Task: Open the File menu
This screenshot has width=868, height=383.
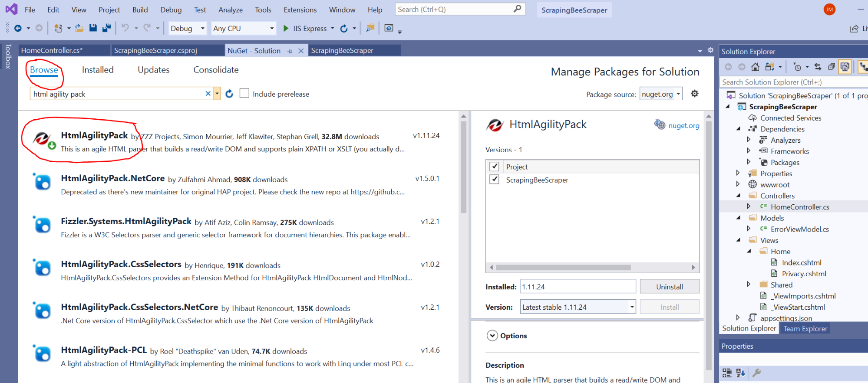Action: [30, 10]
